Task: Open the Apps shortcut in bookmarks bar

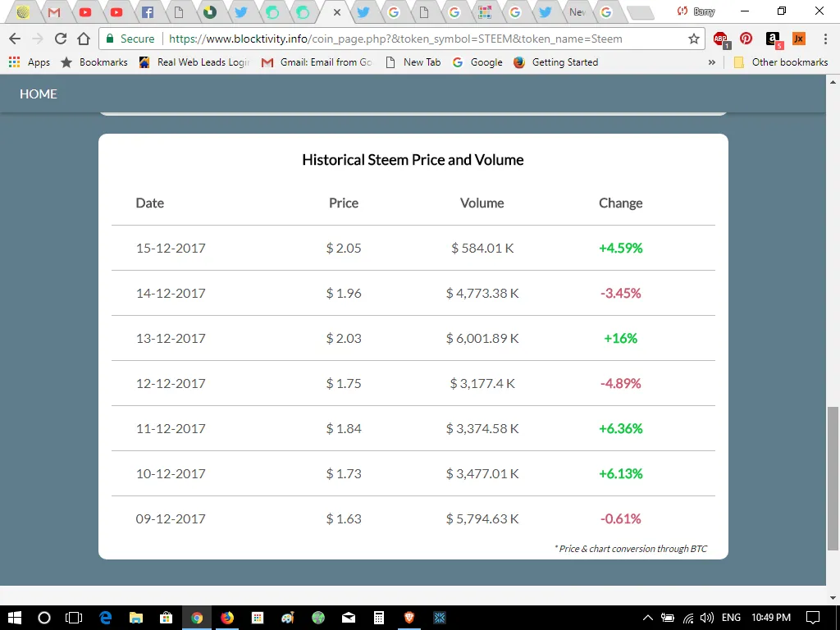Action: point(30,62)
